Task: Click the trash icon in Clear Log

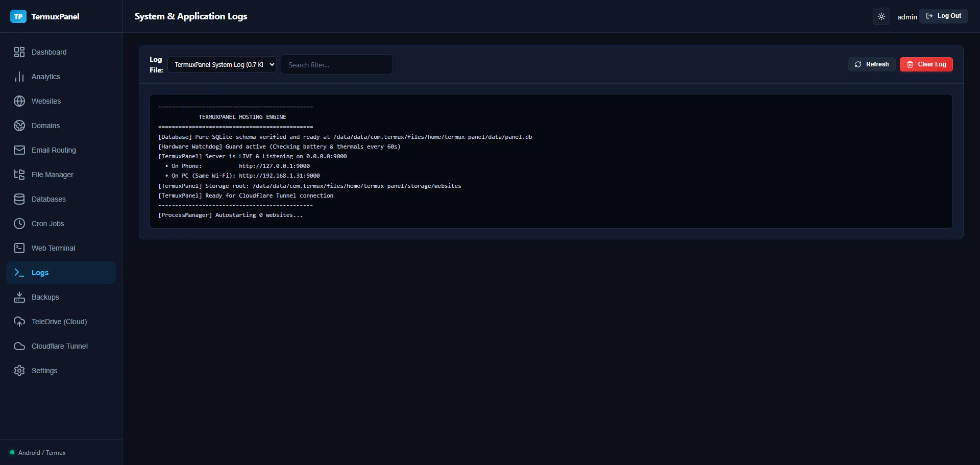Action: pos(910,64)
